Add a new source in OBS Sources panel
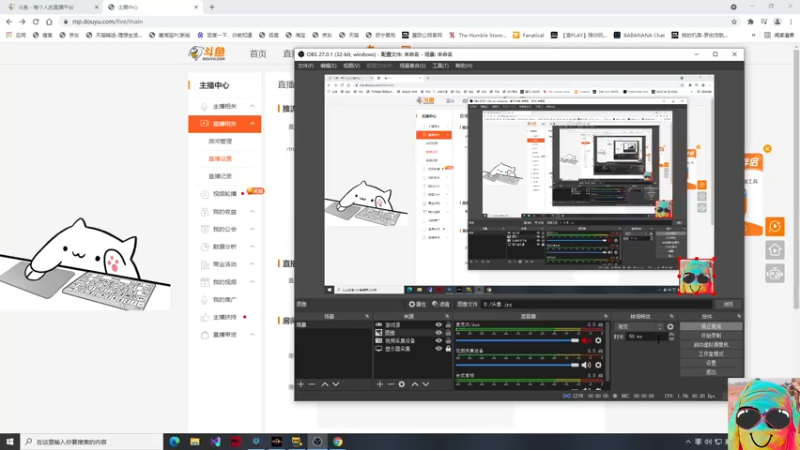This screenshot has width=800, height=450. tap(380, 384)
